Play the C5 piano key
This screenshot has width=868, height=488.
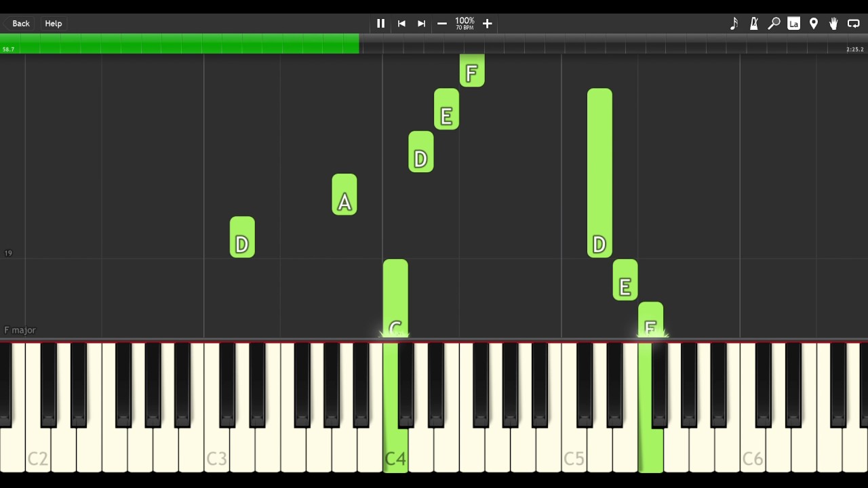point(574,451)
